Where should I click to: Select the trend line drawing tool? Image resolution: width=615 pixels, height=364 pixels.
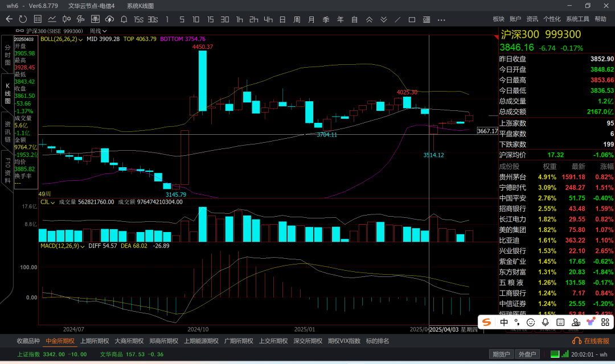[397, 19]
